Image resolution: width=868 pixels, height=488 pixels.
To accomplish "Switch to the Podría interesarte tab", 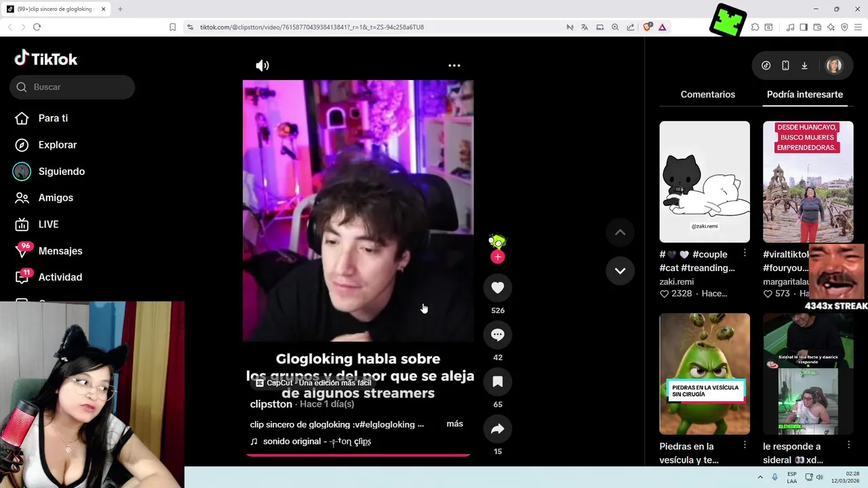I will 805,94.
